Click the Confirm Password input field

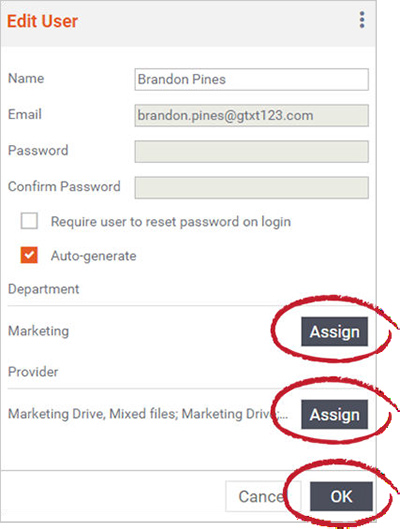click(x=252, y=188)
